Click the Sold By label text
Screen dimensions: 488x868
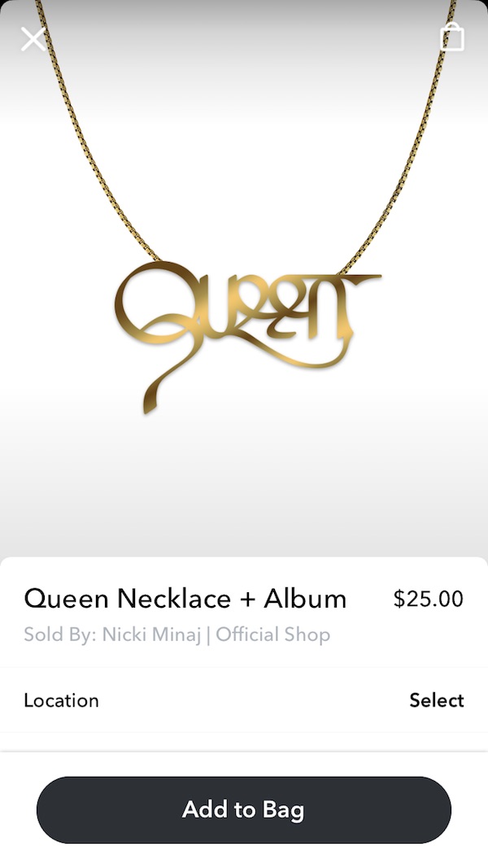click(x=60, y=635)
